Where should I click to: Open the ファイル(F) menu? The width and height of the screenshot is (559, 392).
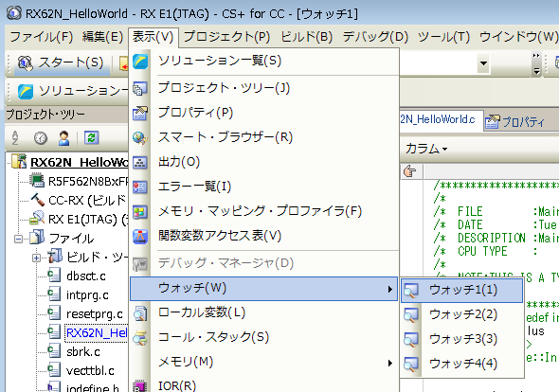pos(42,37)
